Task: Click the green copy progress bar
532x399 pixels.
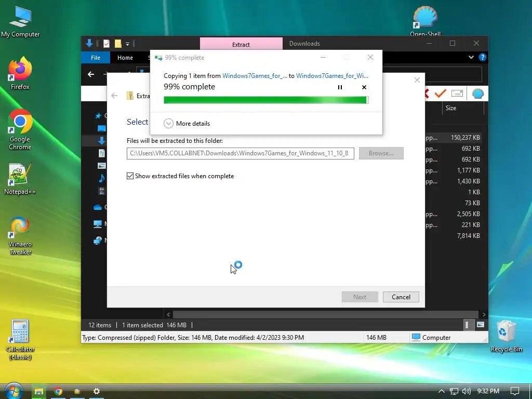Action: [266, 100]
